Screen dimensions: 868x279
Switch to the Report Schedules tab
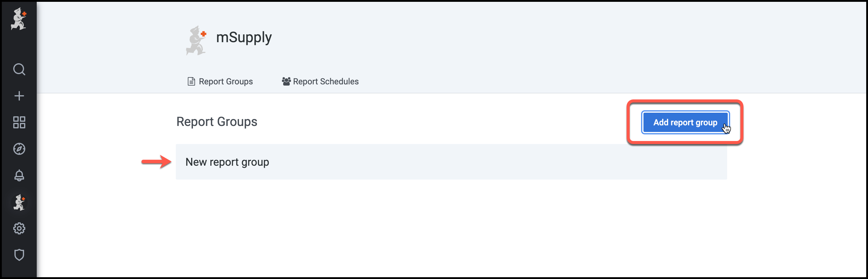coord(326,82)
